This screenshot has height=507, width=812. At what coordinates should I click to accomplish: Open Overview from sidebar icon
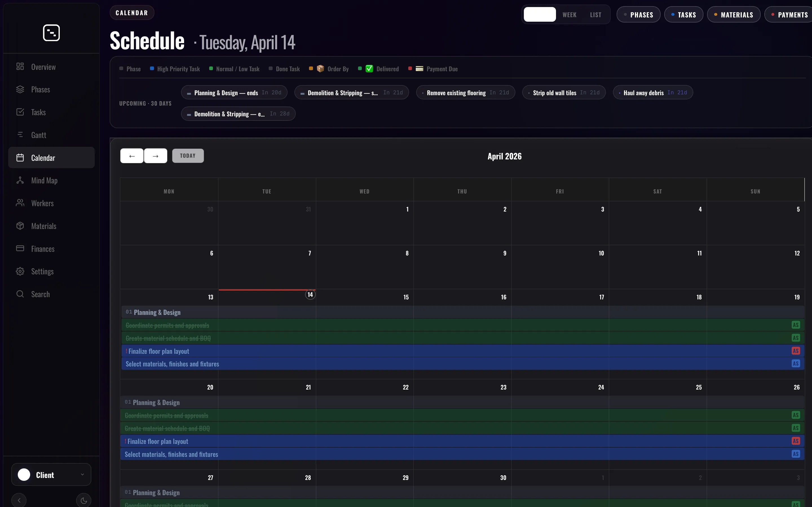(20, 66)
